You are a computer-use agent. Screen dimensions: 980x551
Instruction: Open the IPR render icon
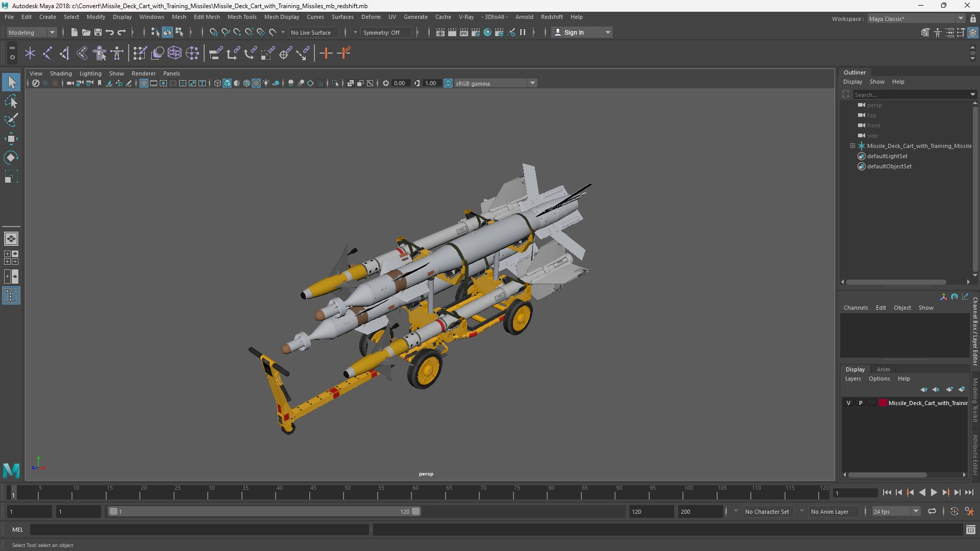463,32
